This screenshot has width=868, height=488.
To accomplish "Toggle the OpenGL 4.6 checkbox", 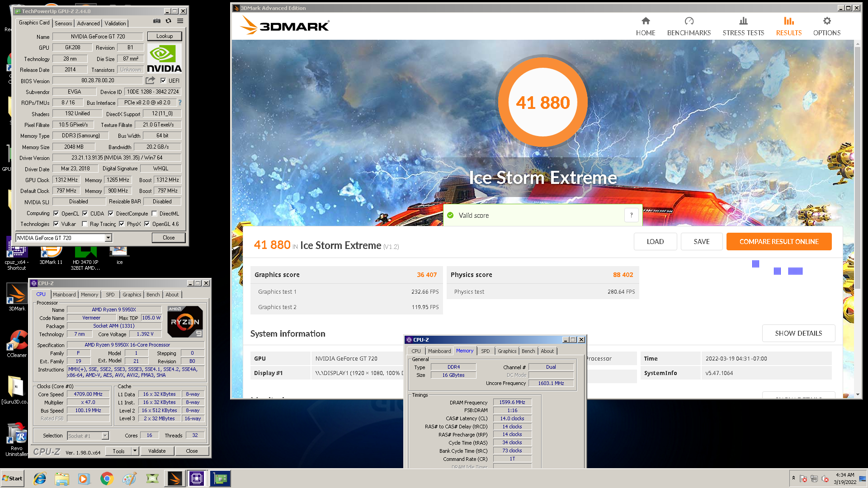I will tap(147, 224).
